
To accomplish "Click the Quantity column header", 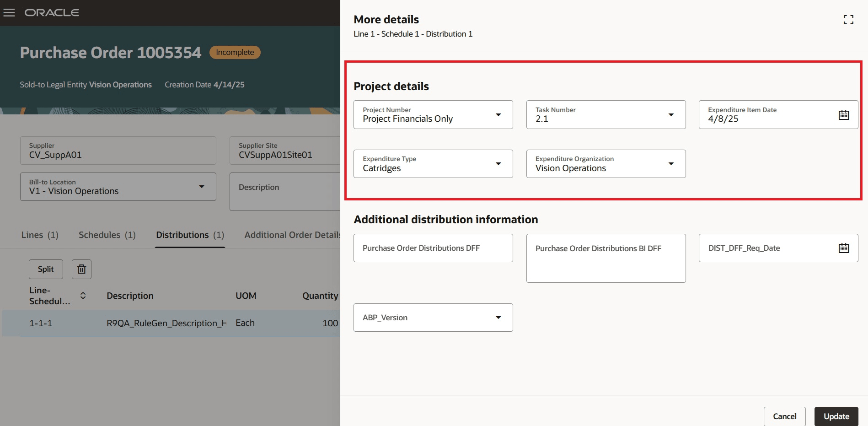I will click(x=320, y=296).
